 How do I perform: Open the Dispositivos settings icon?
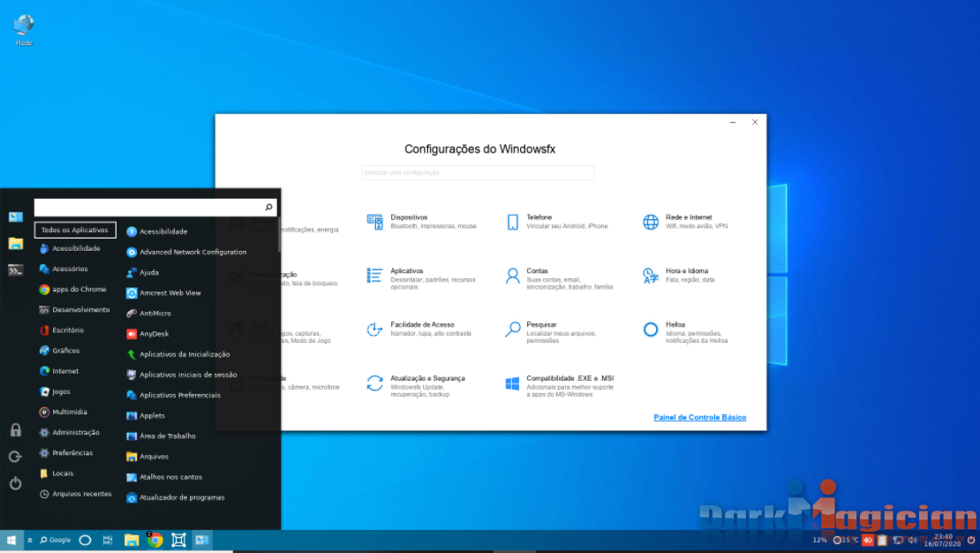click(374, 222)
